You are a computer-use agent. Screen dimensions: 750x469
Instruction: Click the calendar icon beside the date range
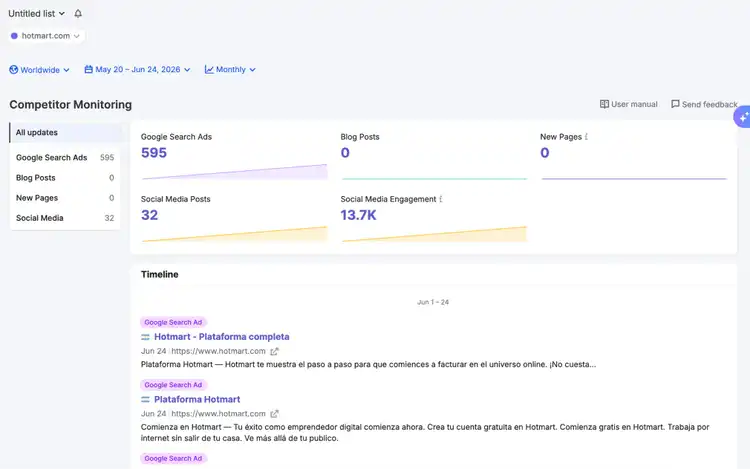coord(88,69)
